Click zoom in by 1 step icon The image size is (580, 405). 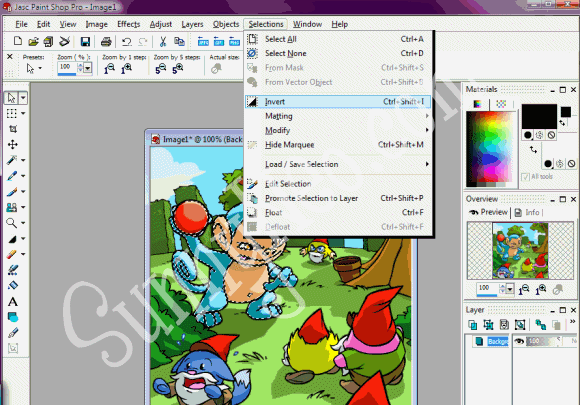click(127, 69)
